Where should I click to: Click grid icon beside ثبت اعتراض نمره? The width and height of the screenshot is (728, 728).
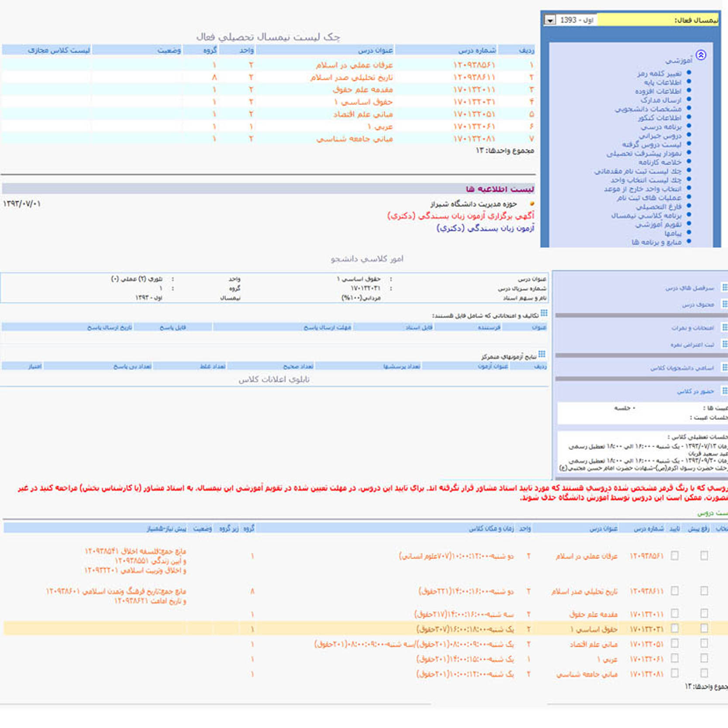(x=725, y=344)
